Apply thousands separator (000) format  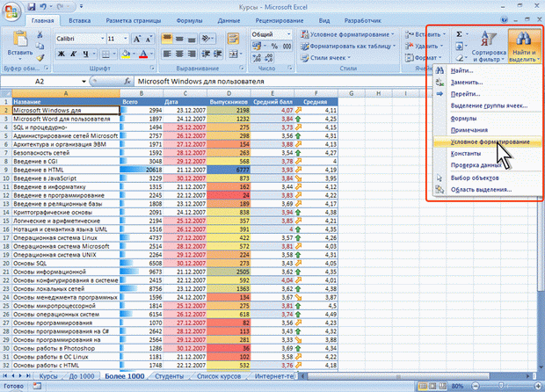click(x=287, y=47)
